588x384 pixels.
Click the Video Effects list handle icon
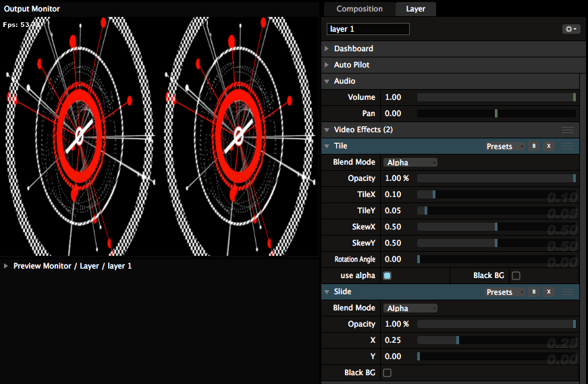(x=568, y=130)
